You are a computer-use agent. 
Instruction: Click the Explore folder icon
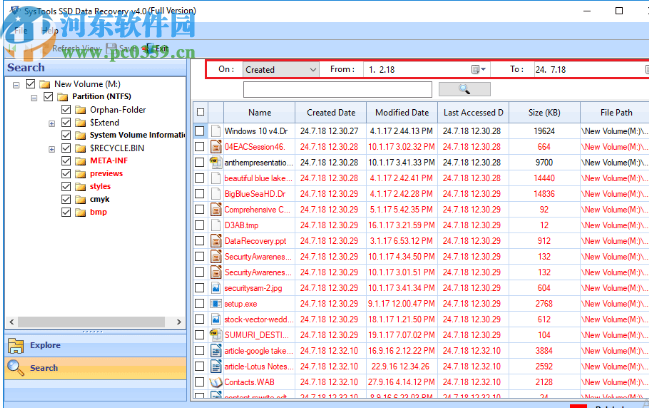click(16, 346)
